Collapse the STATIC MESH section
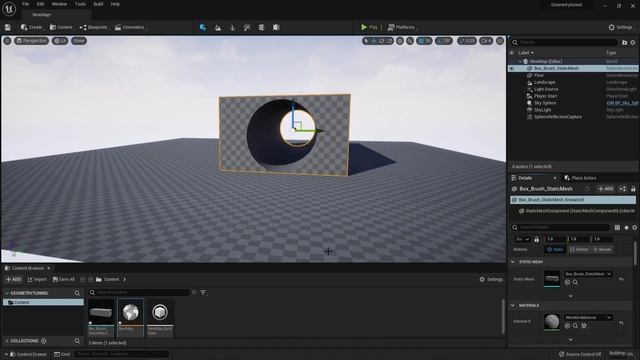This screenshot has width=640, height=360. pos(513,262)
